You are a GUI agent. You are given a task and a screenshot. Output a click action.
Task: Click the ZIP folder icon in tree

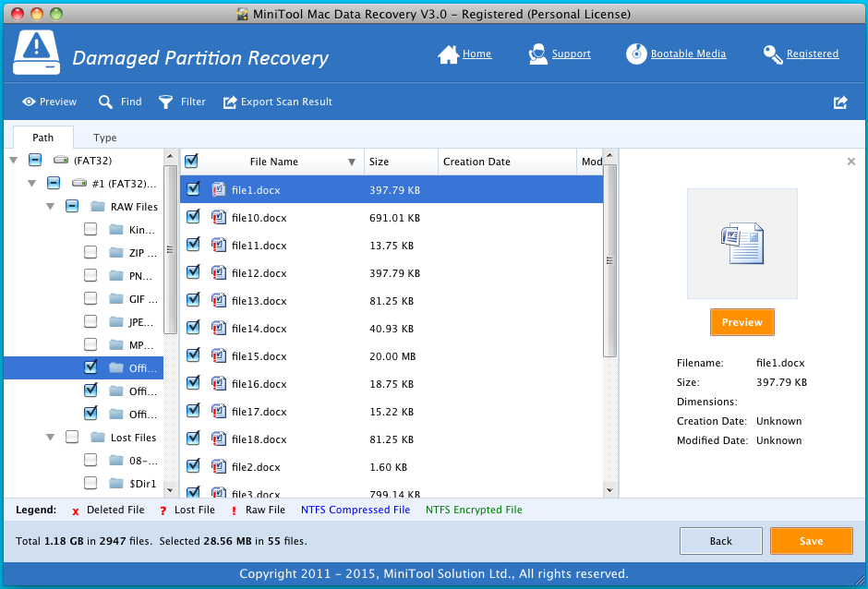click(116, 252)
